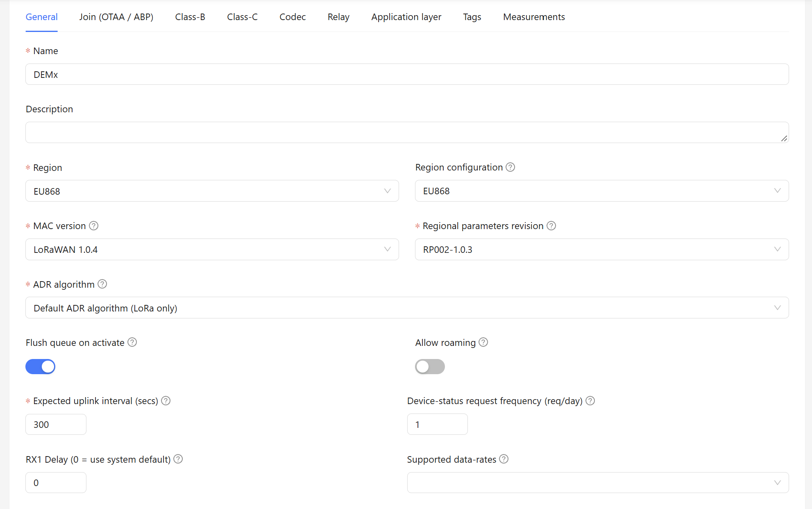Screen dimensions: 812x509
Task: Open the Class-C tab
Action: [242, 17]
